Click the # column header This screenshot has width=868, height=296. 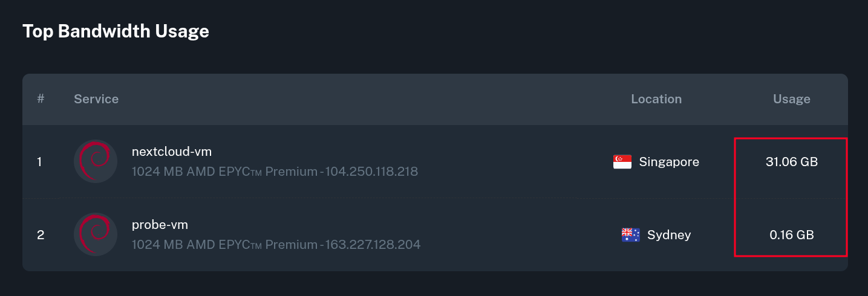(x=41, y=99)
